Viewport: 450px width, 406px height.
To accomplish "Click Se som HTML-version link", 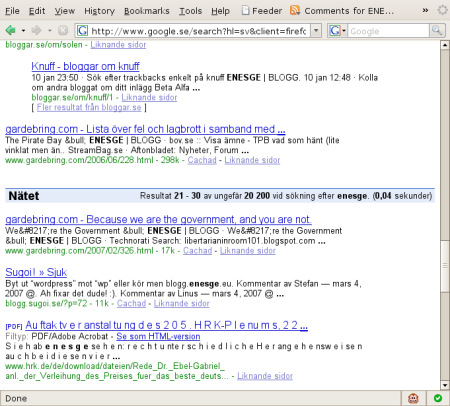I will pos(158,336).
